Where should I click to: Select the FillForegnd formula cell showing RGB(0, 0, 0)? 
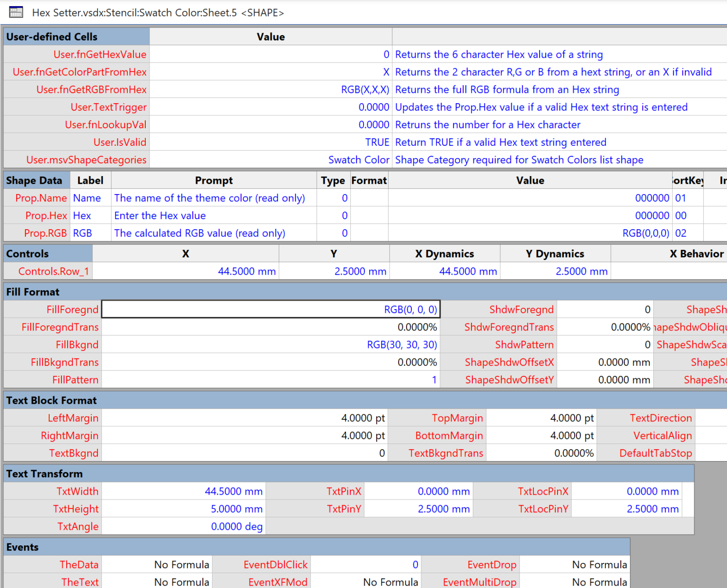(270, 309)
